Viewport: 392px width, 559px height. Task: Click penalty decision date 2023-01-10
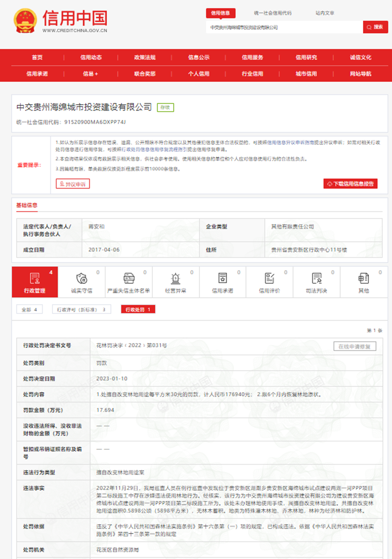(112, 378)
